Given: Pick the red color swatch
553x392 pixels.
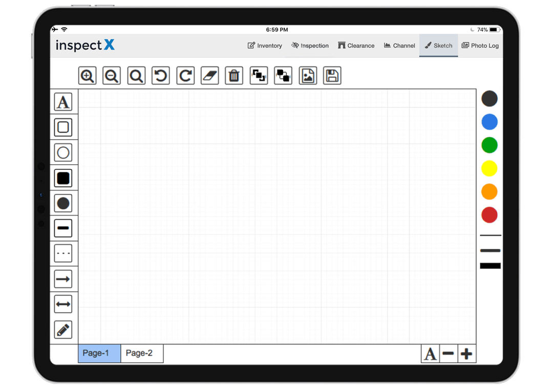Looking at the screenshot, I should point(490,215).
